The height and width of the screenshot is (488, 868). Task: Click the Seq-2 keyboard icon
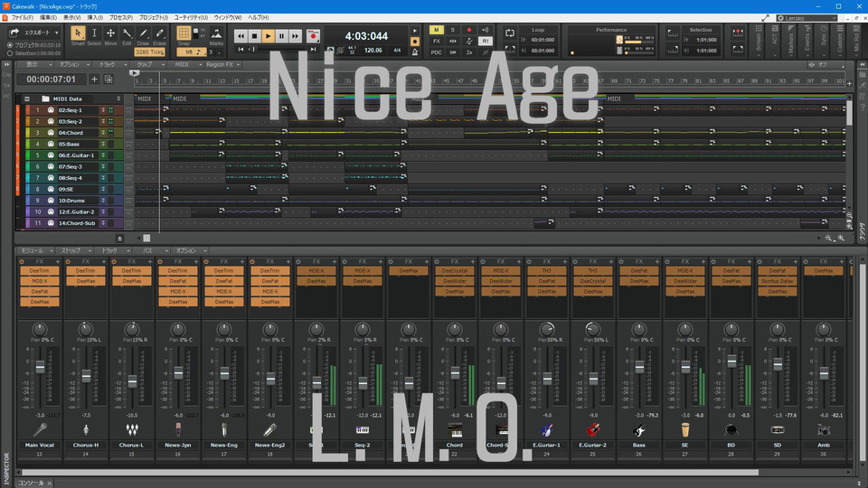pos(362,430)
